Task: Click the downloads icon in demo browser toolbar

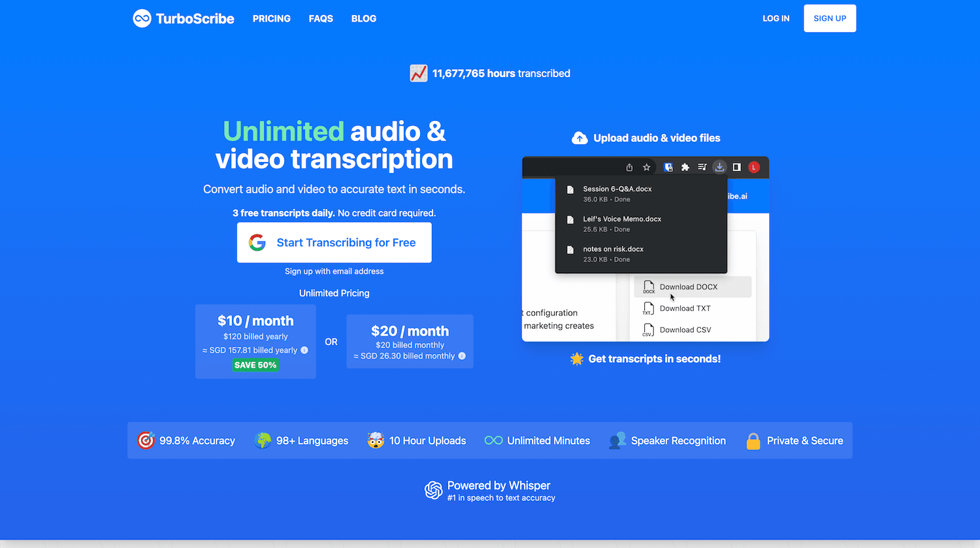Action: point(719,167)
